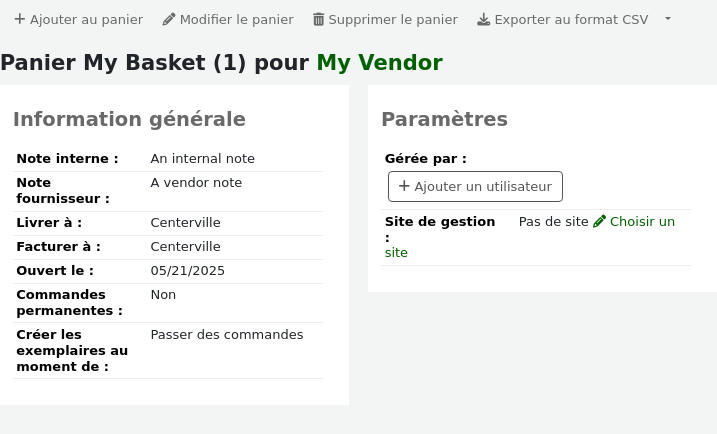Screen dimensions: 717x434
Task: Click the green pencil icon beside Choisir un
Action: (599, 222)
